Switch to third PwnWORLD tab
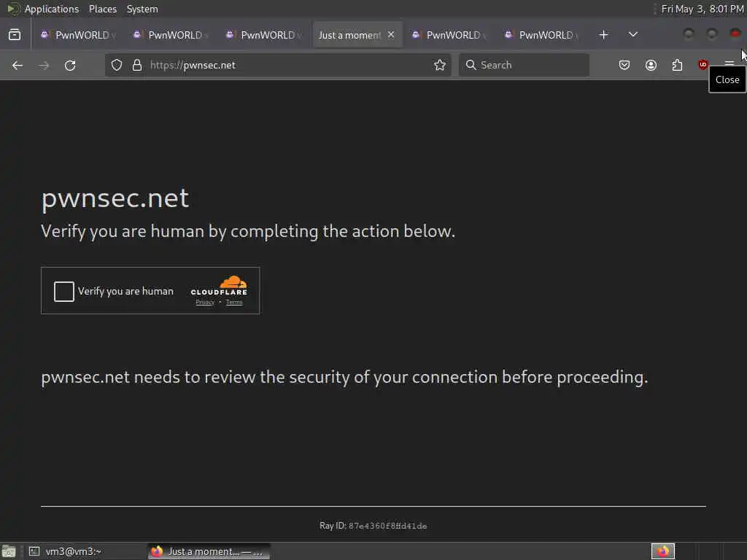747x560 pixels. [263, 35]
